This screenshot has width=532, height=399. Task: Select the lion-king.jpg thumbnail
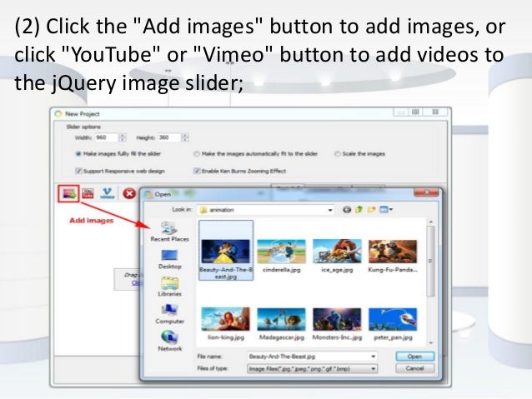(x=226, y=319)
